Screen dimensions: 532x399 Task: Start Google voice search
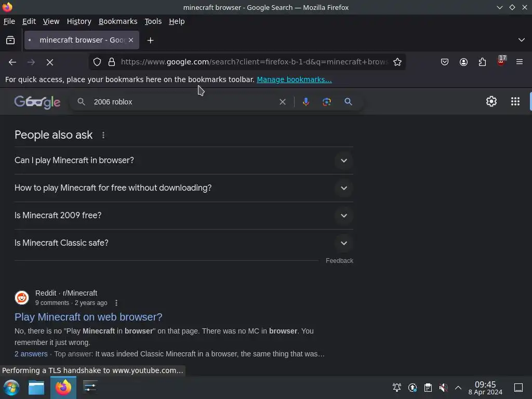pyautogui.click(x=305, y=102)
